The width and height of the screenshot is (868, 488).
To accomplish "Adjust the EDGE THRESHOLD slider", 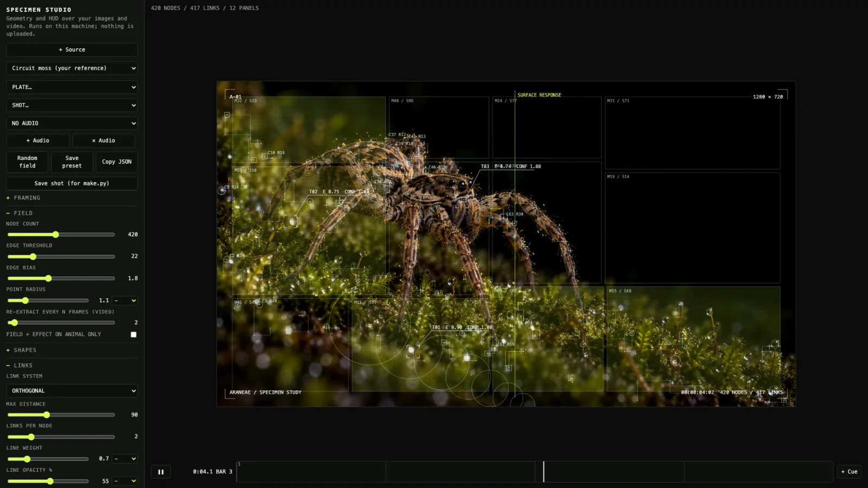I will click(x=61, y=256).
